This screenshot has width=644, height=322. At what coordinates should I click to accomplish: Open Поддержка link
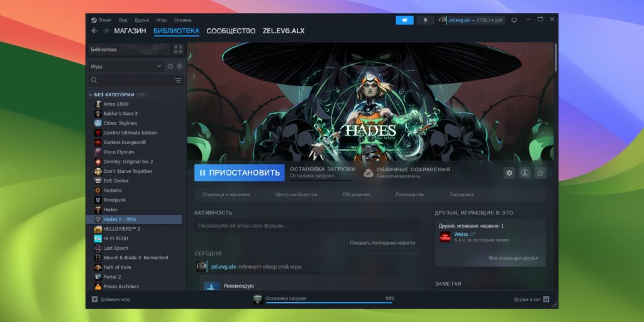[461, 195]
